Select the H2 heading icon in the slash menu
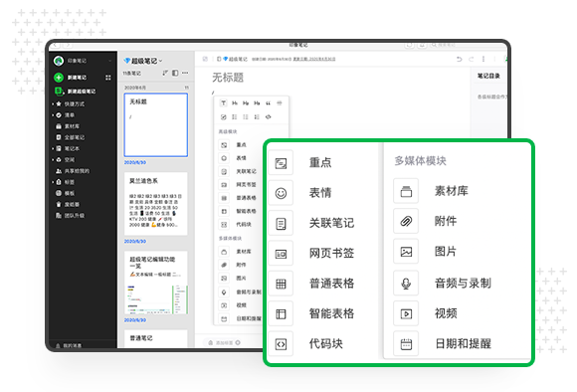Viewport: 577px width, 392px height. (x=246, y=103)
